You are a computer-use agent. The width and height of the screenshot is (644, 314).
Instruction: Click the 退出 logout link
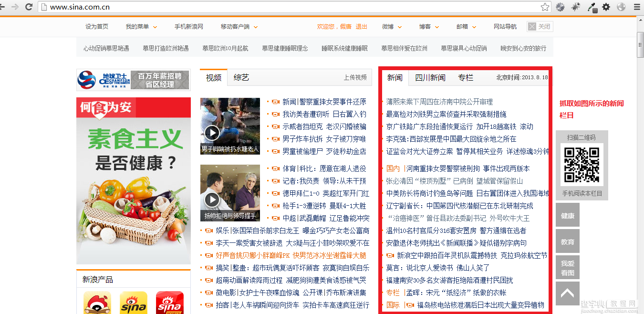(362, 27)
